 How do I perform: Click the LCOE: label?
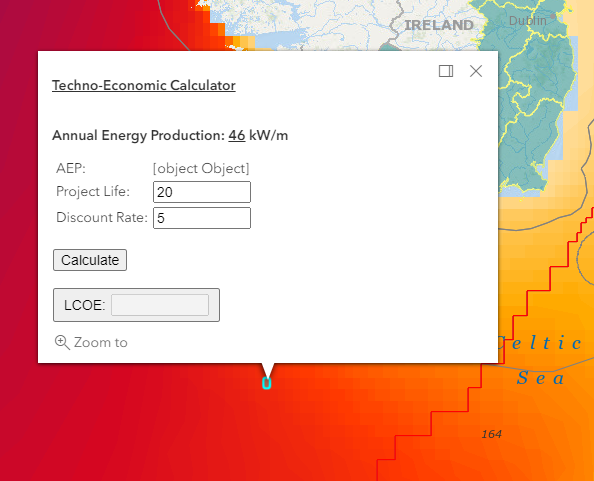[x=84, y=305]
